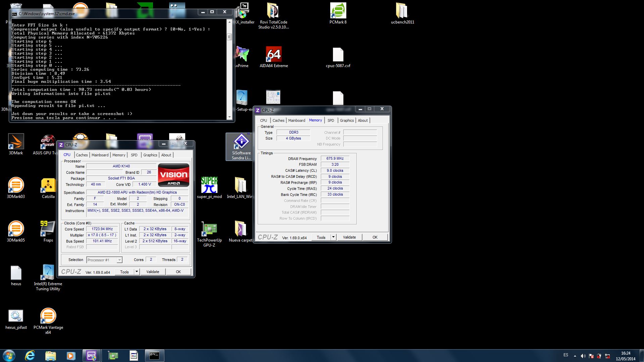The image size is (644, 362).
Task: Click the Memory Size 4 GBytes value
Action: coord(293,138)
